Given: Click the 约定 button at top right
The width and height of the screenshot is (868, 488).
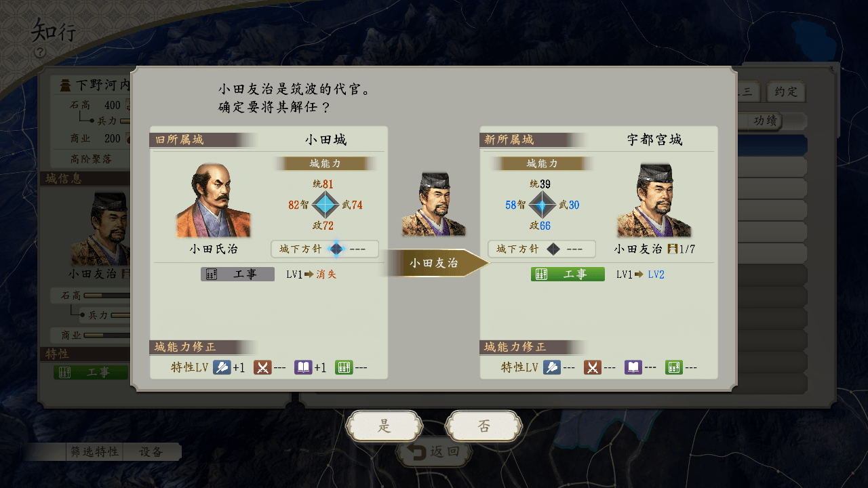Looking at the screenshot, I should coord(786,91).
